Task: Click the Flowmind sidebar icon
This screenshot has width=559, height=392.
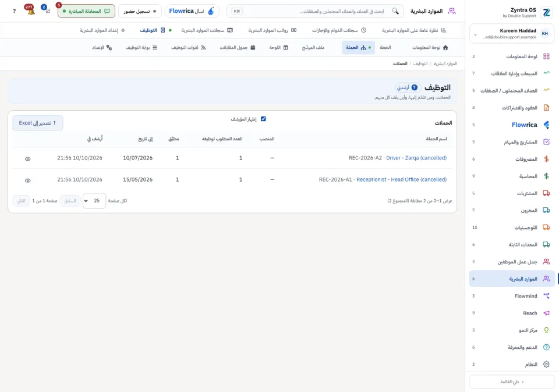Action: tap(546, 296)
